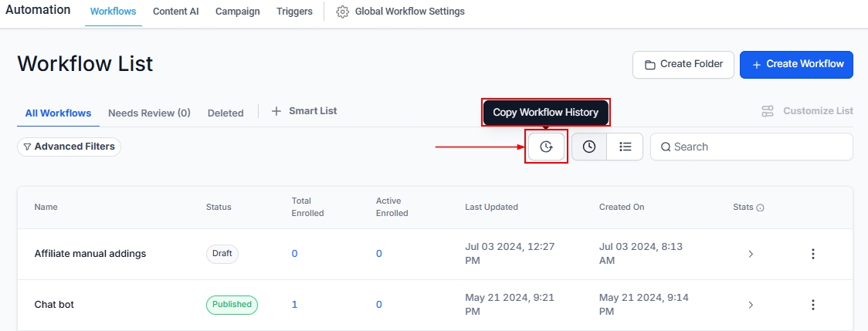The height and width of the screenshot is (331, 868).
Task: Open the Content AI tab
Action: (175, 12)
